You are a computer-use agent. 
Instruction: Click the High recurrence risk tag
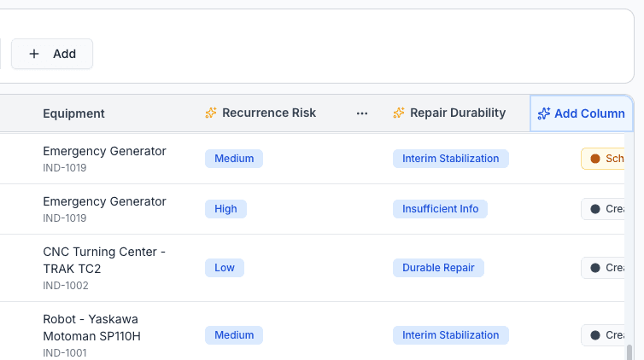coord(225,209)
